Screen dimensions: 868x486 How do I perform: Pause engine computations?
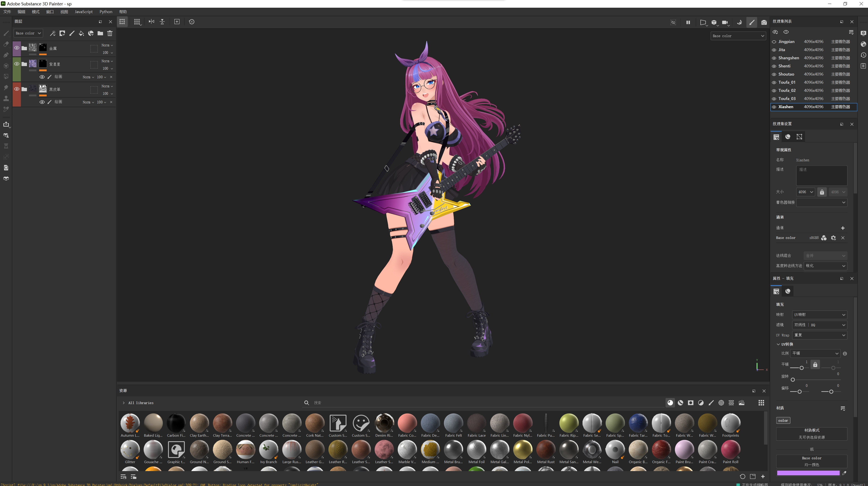click(688, 22)
